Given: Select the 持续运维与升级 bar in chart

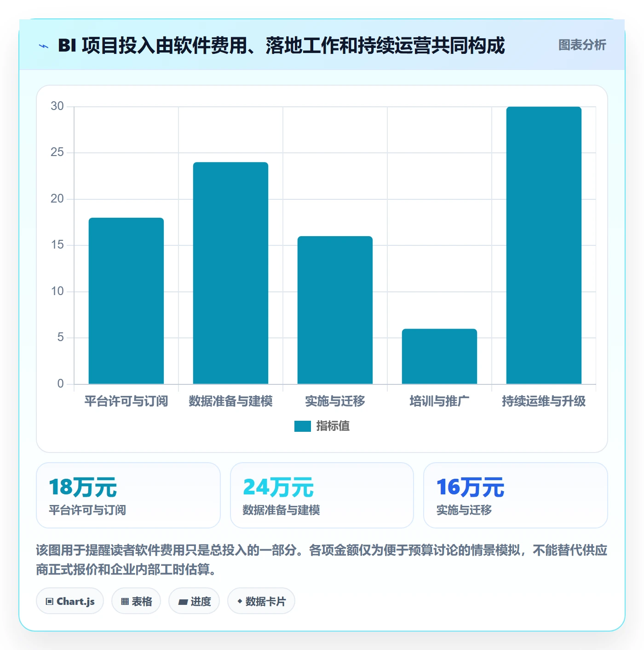Looking at the screenshot, I should click(x=544, y=245).
